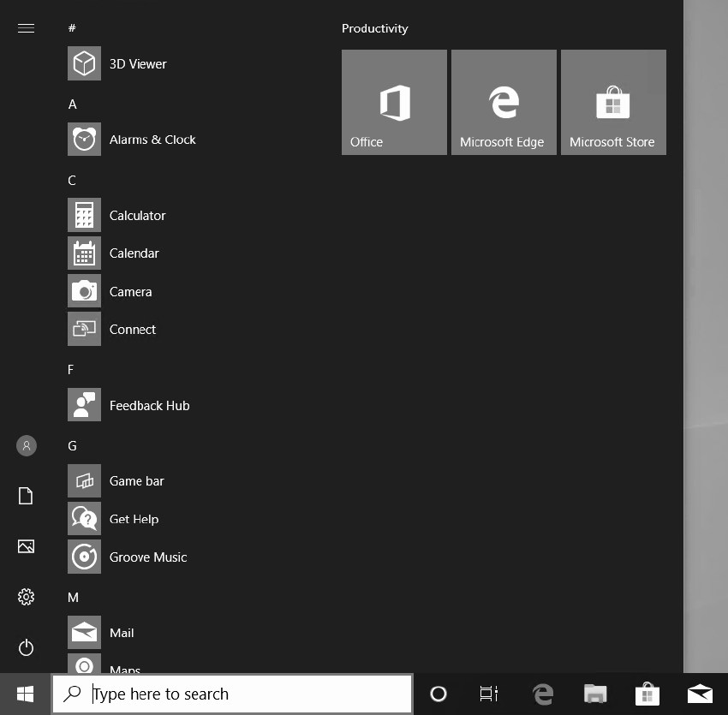
Task: Select the letter M section header
Action: pos(72,597)
